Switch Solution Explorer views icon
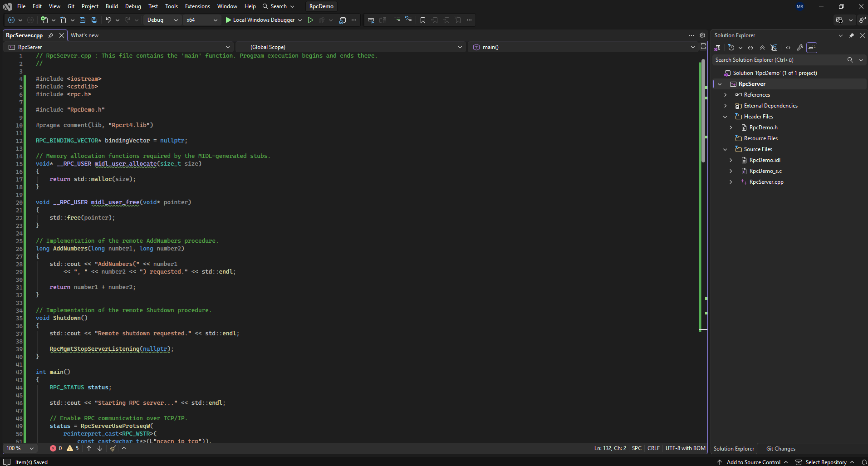Image resolution: width=868 pixels, height=466 pixels. (717, 48)
